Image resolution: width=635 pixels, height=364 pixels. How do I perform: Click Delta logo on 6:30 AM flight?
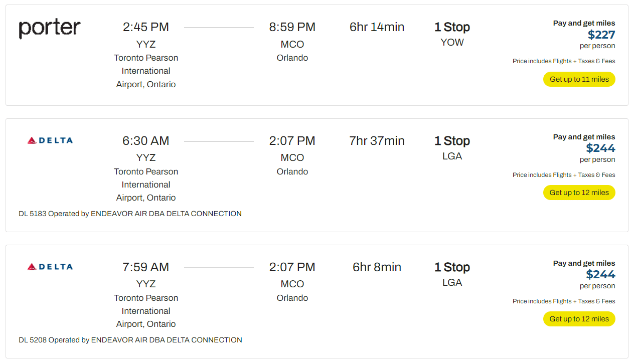tap(50, 141)
